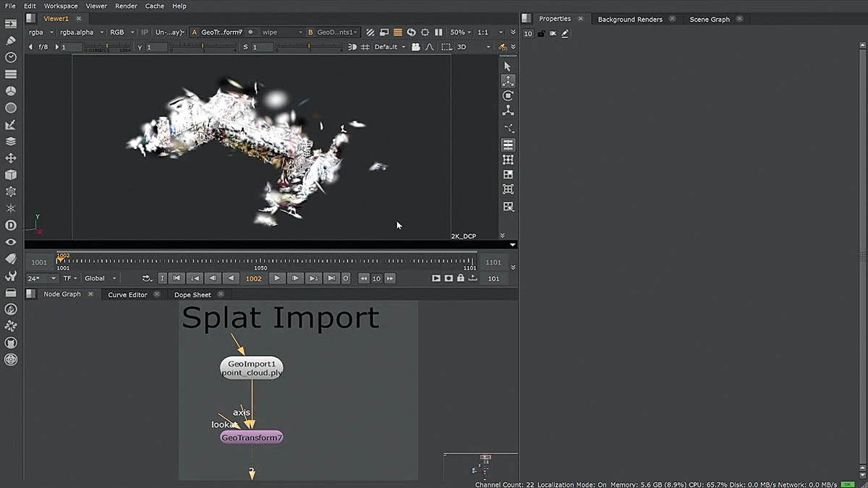868x488 pixels.
Task: Toggle the viewer grid hash button
Action: tap(365, 47)
